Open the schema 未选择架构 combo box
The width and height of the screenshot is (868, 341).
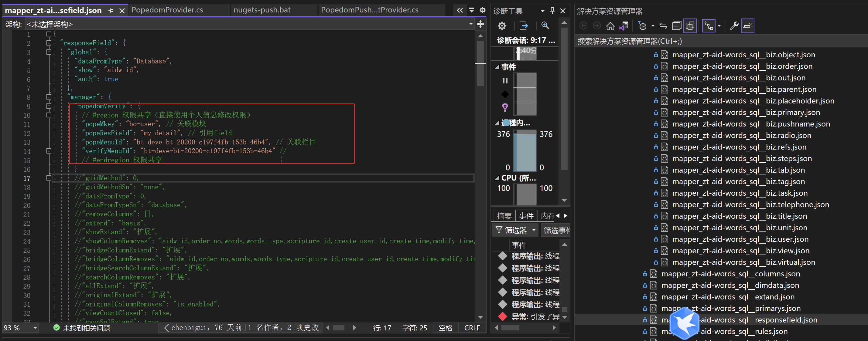(x=249, y=24)
